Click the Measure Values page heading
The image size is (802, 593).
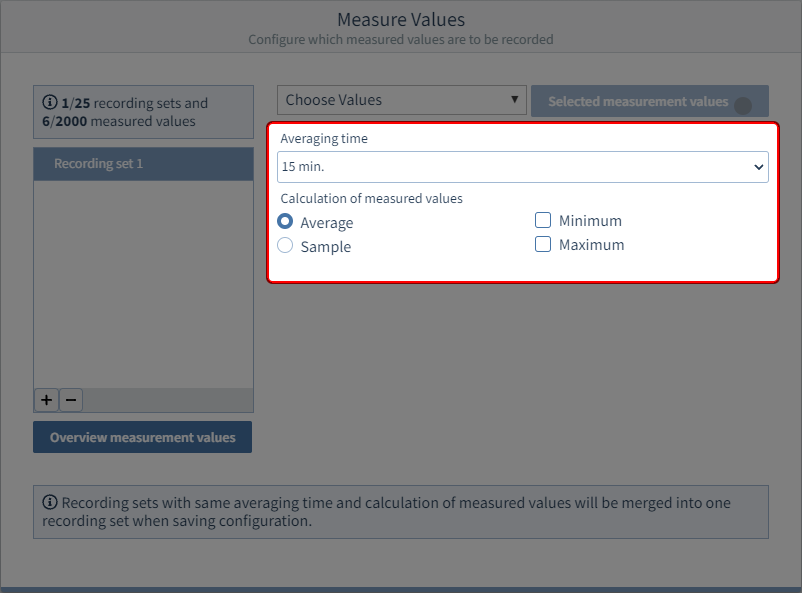click(x=400, y=20)
